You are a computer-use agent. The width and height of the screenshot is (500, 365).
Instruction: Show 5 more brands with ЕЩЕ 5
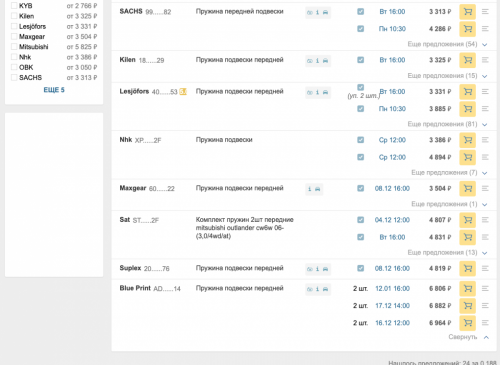coord(54,90)
